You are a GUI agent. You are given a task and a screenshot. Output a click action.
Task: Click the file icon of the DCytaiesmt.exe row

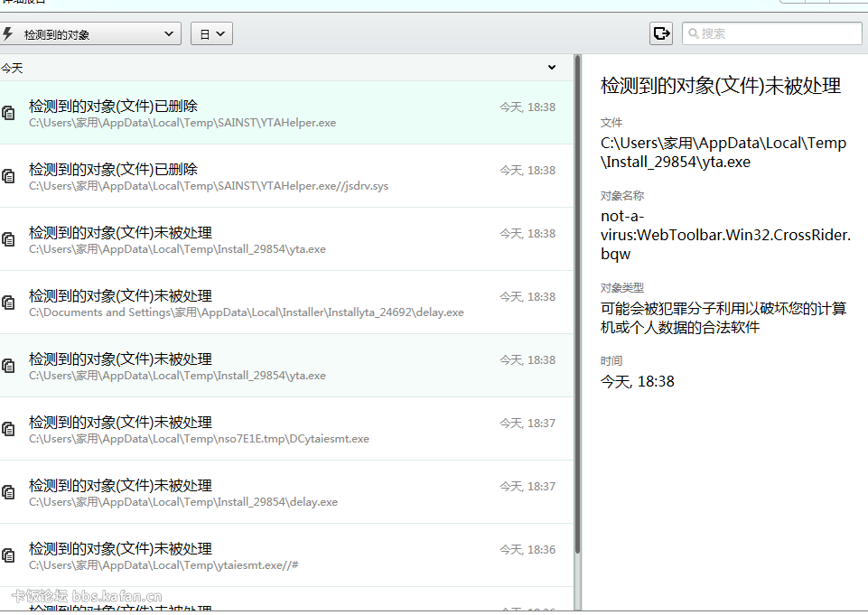coord(8,429)
